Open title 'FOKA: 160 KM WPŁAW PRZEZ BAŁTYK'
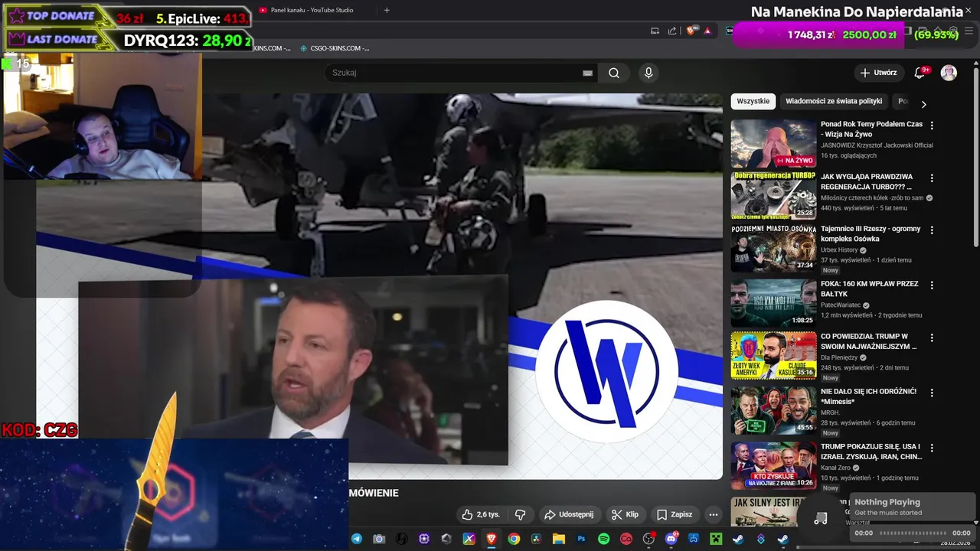Viewport: 980px width, 551px height. (870, 289)
